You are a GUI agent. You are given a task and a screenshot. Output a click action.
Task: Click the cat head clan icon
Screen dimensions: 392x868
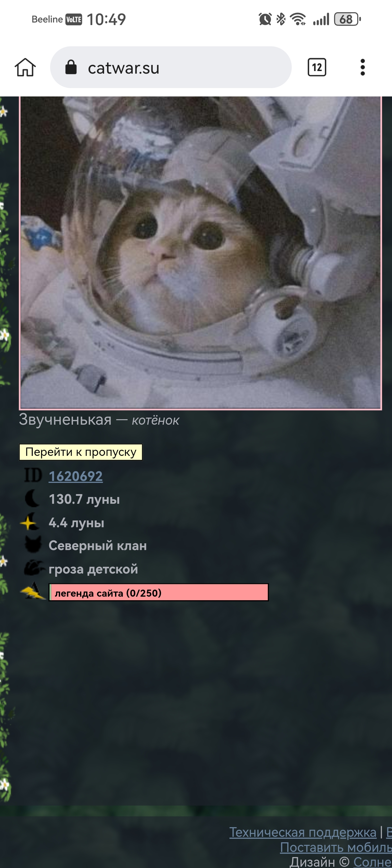point(33,545)
